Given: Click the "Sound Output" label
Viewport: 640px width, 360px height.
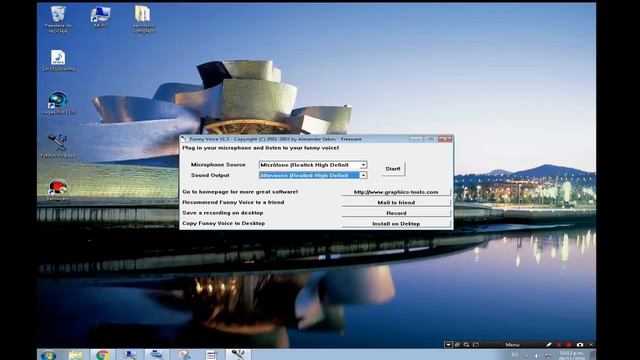Looking at the screenshot, I should [210, 175].
